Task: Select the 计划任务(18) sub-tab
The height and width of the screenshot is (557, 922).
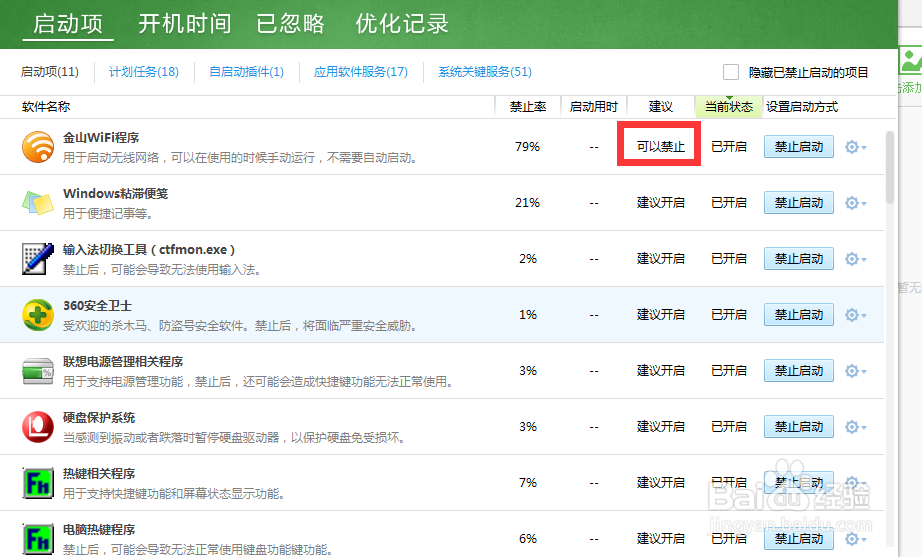Action: pos(143,72)
